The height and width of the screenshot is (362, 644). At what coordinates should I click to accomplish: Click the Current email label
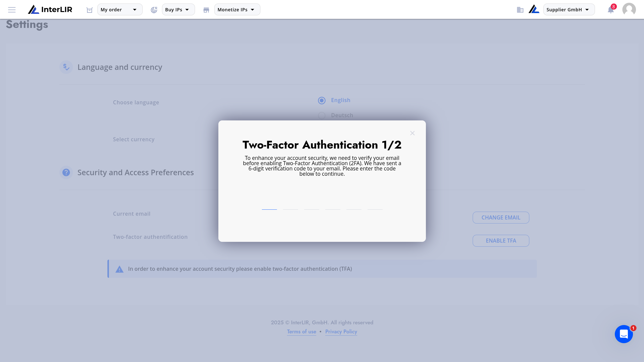(132, 214)
